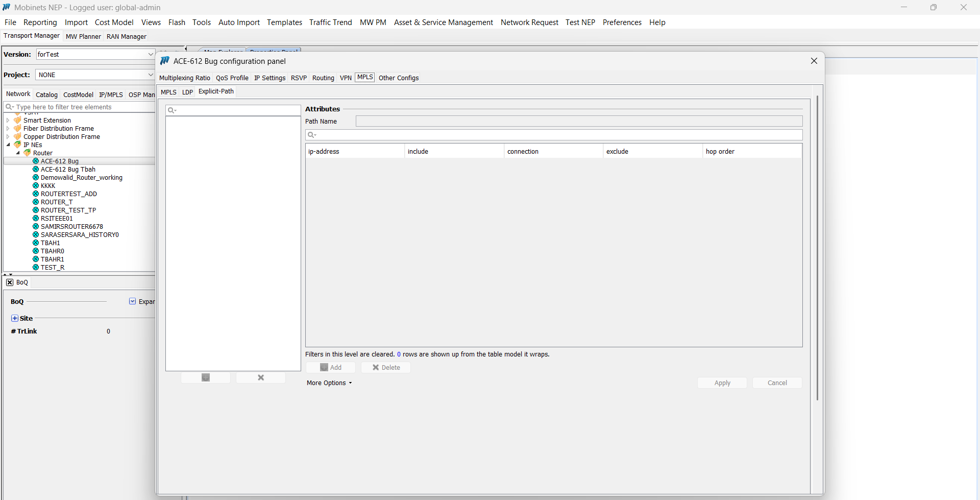Image resolution: width=980 pixels, height=500 pixels.
Task: Click the Cancel button in the configuration panel
Action: tap(777, 383)
